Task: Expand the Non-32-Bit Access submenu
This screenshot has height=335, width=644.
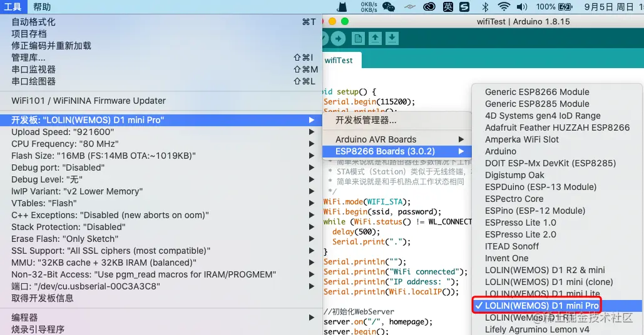Action: (x=161, y=274)
